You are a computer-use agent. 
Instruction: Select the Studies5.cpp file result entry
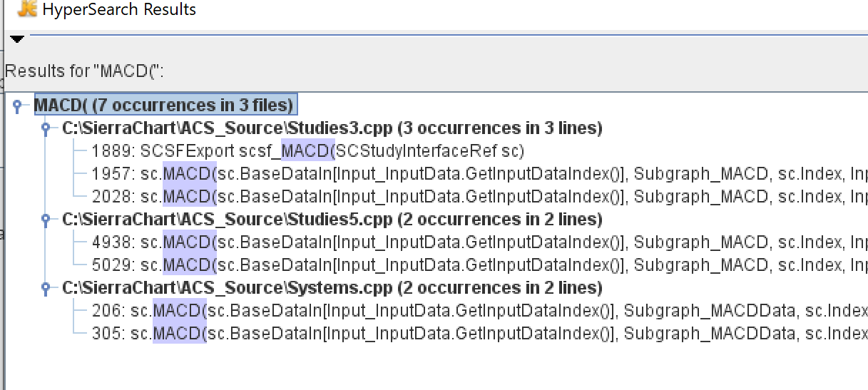click(332, 219)
